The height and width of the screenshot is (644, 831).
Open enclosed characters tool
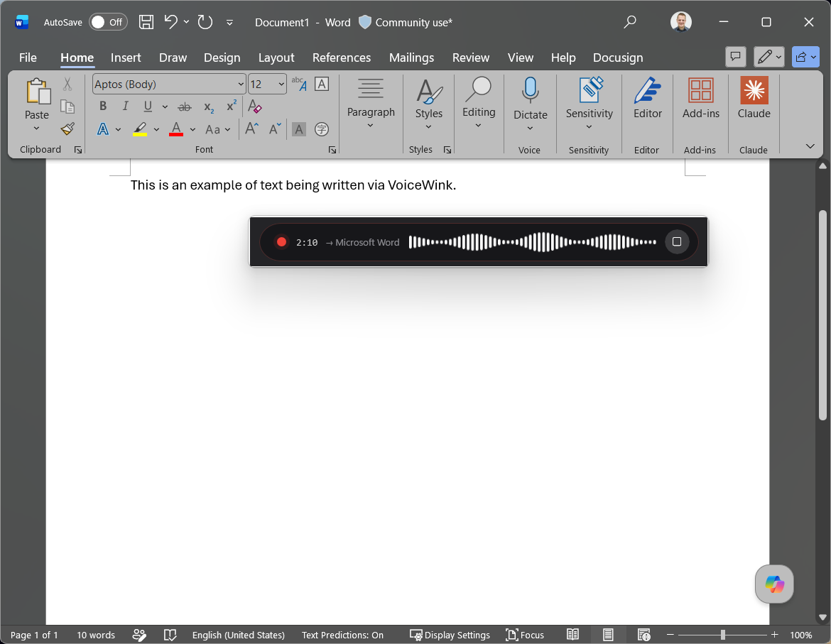point(322,129)
